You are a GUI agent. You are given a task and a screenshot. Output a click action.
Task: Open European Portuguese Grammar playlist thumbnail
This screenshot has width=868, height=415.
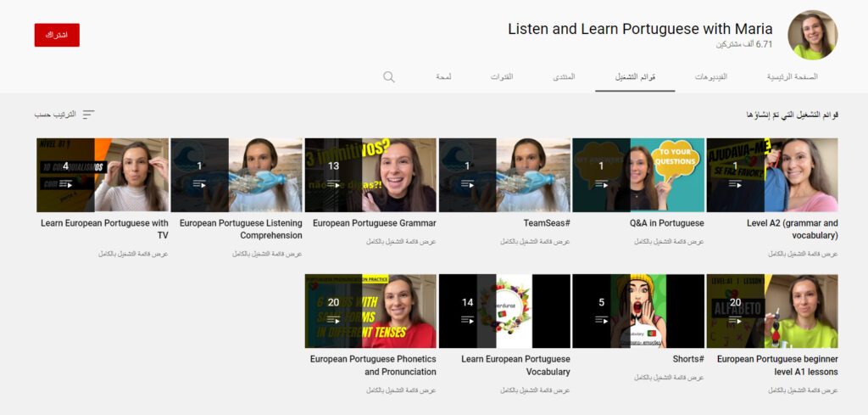tap(370, 175)
